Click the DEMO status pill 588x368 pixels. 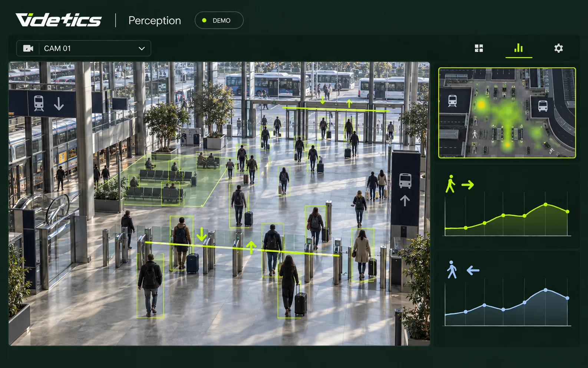click(x=219, y=20)
